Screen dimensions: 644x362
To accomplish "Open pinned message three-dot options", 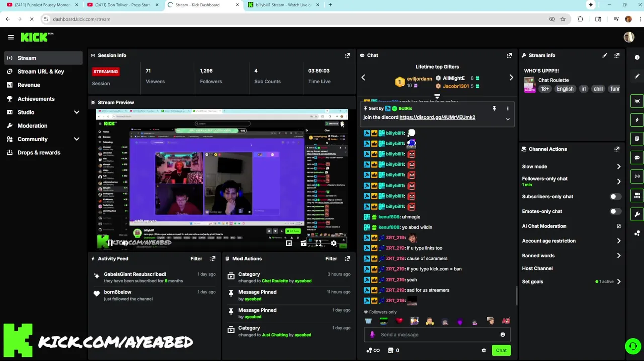I will [507, 109].
